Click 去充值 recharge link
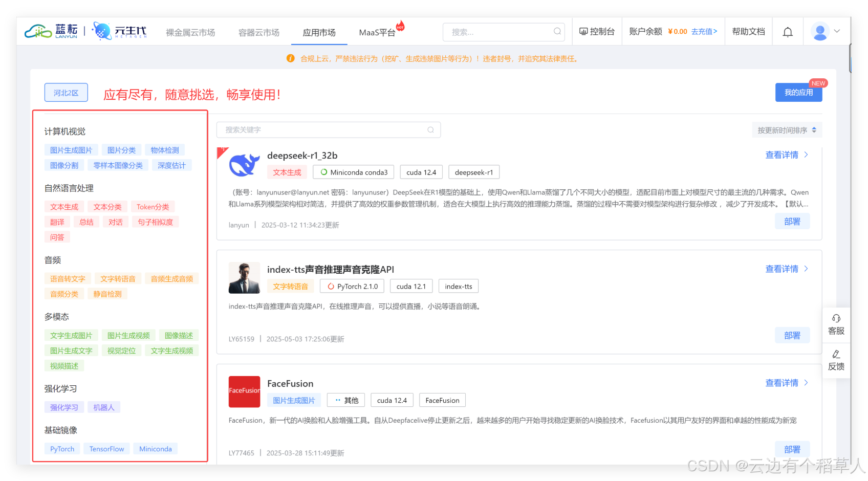This screenshot has width=868, height=481. 704,32
